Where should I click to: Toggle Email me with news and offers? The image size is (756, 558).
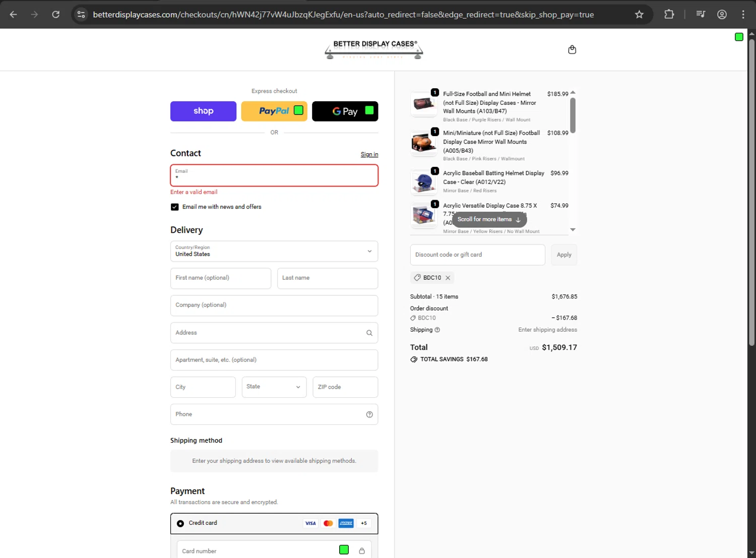click(x=174, y=207)
